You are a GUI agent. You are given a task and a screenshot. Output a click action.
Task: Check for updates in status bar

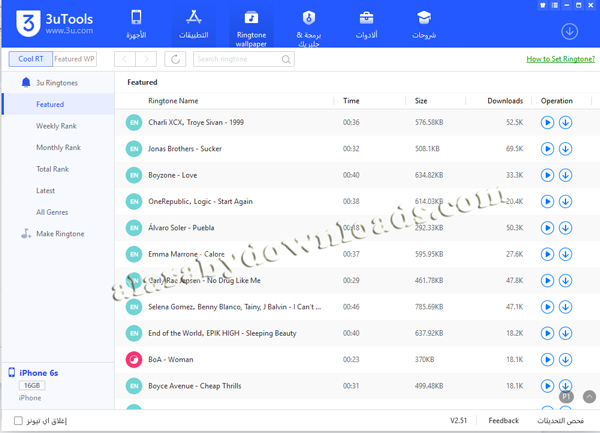click(x=561, y=421)
